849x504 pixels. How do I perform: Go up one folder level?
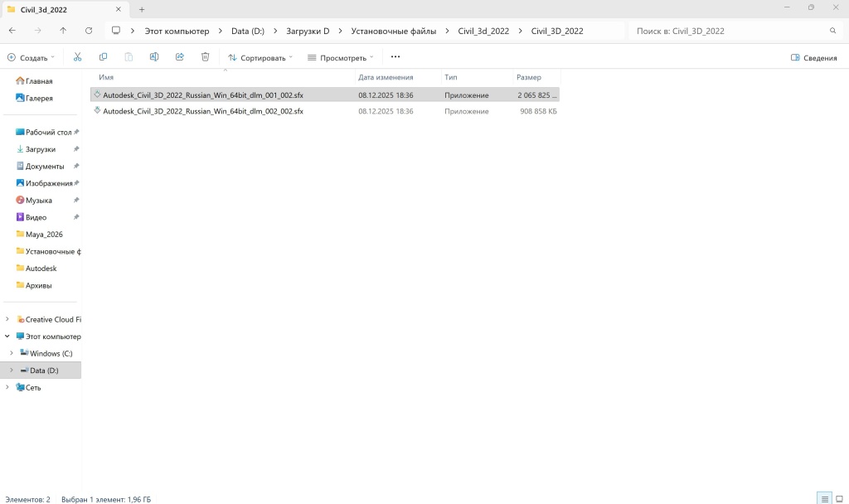click(63, 31)
